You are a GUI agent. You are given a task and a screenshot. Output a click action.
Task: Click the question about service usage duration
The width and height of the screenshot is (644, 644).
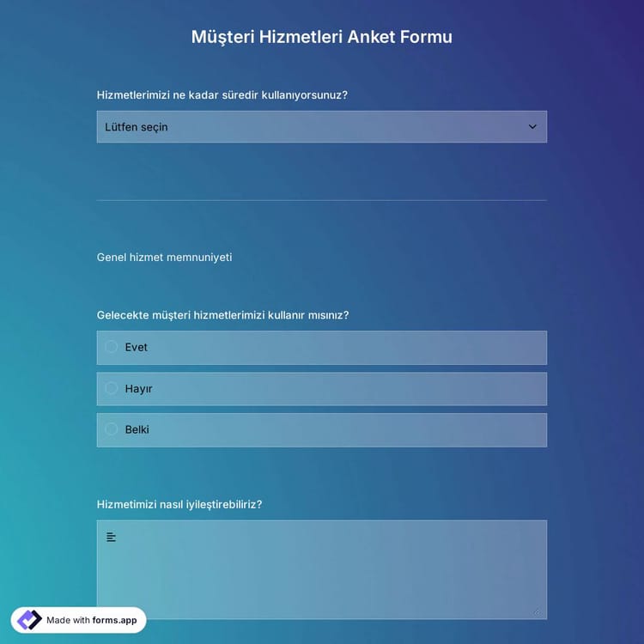[x=222, y=94]
